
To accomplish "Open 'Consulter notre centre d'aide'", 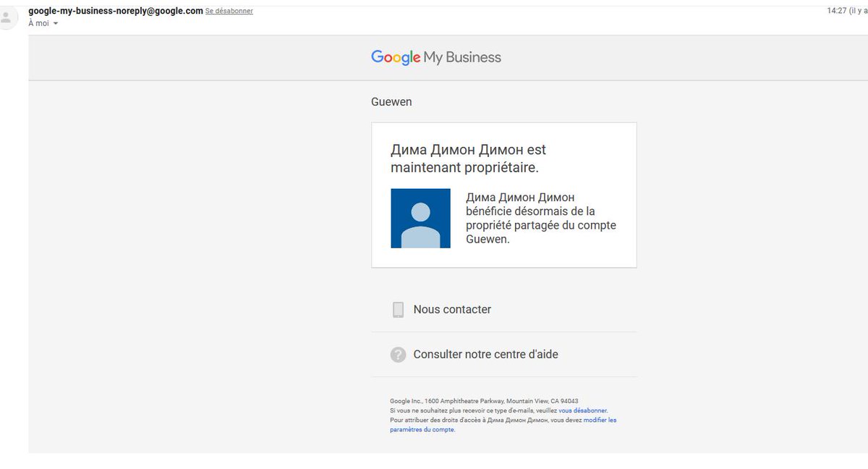I will coord(485,355).
